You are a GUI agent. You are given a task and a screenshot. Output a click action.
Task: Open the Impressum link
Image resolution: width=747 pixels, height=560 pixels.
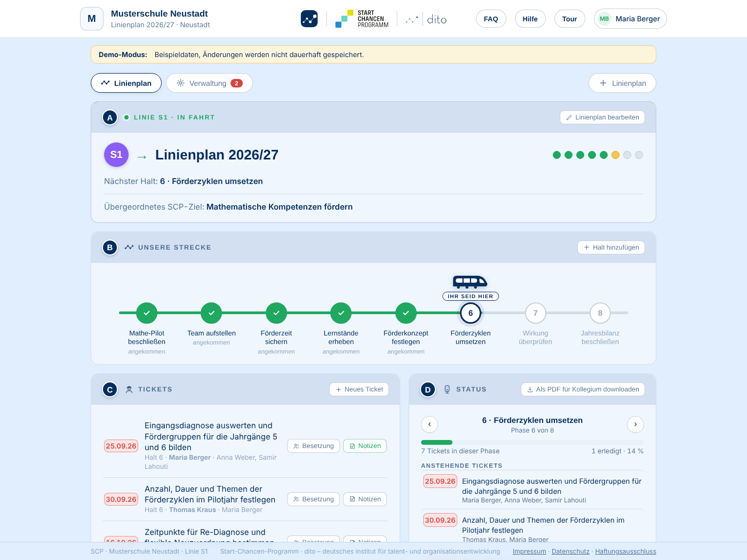click(529, 551)
